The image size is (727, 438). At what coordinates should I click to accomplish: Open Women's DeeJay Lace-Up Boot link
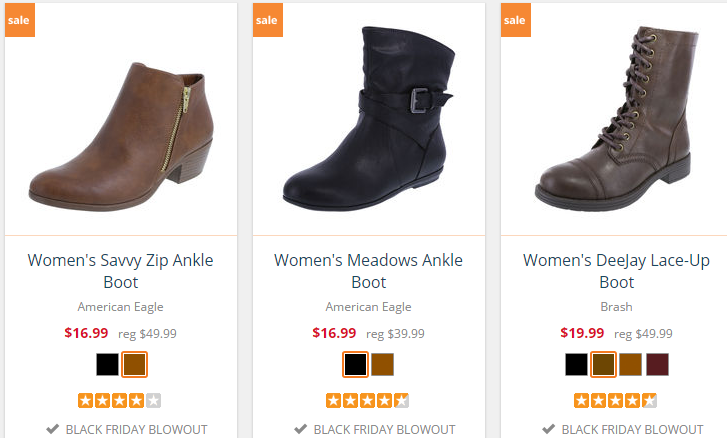(x=616, y=271)
